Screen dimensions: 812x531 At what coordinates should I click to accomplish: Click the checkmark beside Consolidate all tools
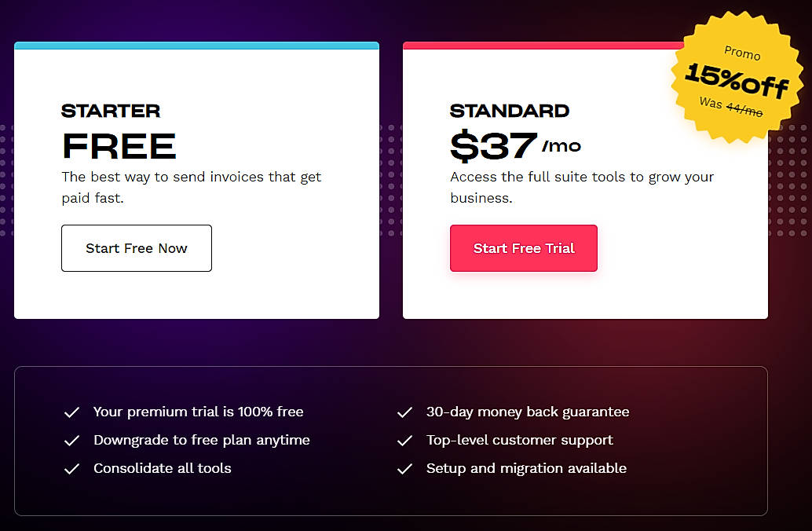71,468
